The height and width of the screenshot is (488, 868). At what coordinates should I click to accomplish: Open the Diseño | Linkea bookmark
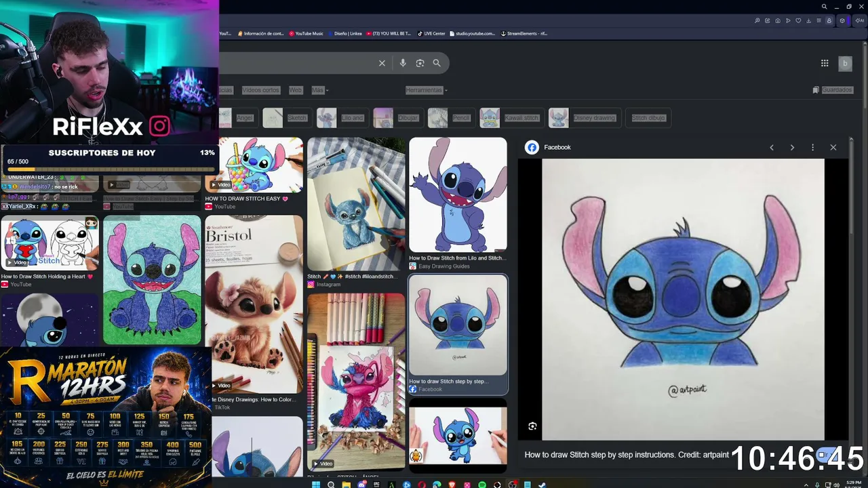coord(345,33)
